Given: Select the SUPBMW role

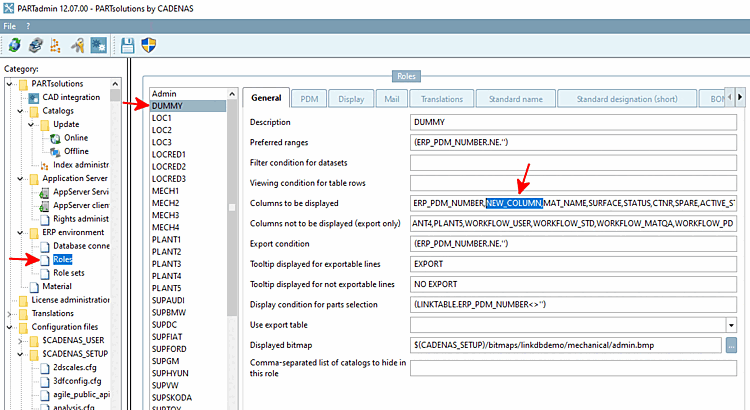Looking at the screenshot, I should click(188, 312).
